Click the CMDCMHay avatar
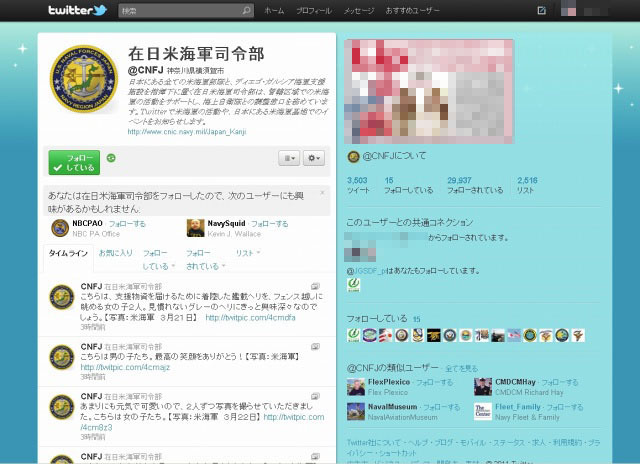 click(x=483, y=387)
